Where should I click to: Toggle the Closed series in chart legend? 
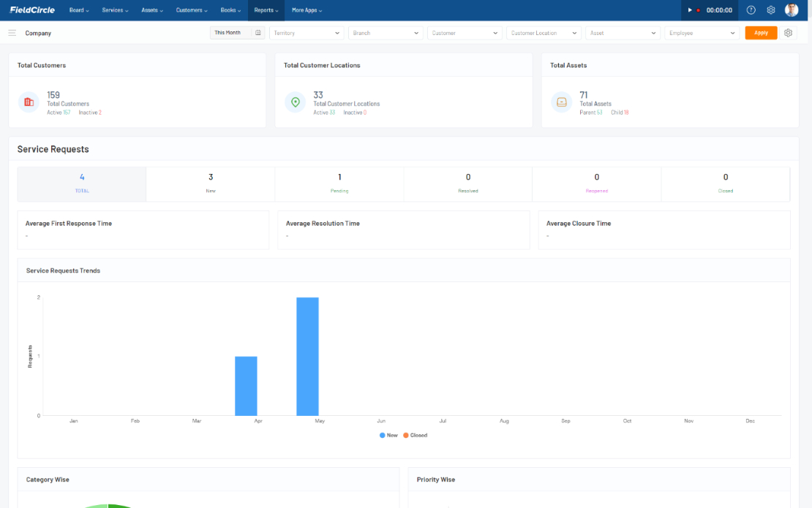(x=416, y=435)
